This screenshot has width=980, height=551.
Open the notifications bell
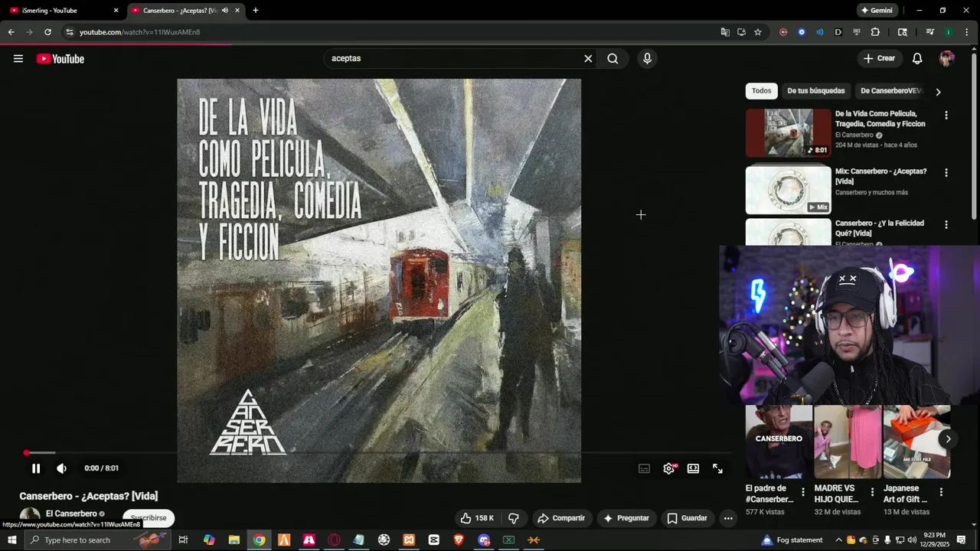[x=917, y=59]
